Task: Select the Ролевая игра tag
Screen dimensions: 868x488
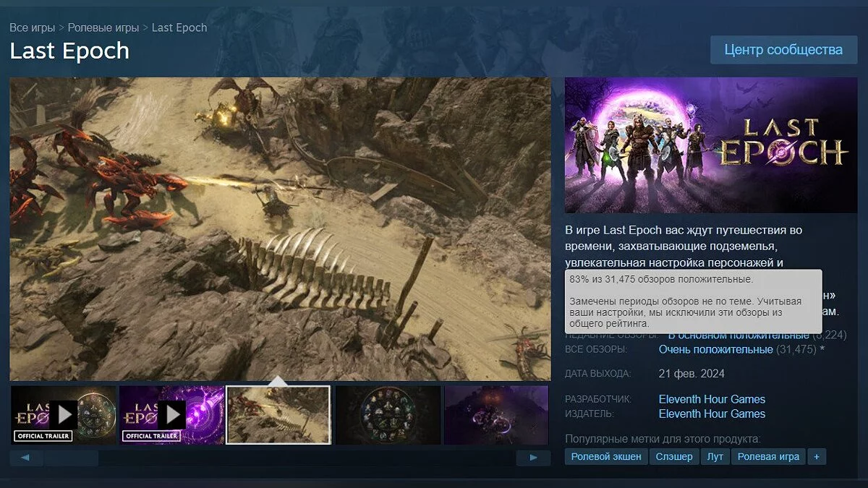Action: [x=768, y=457]
